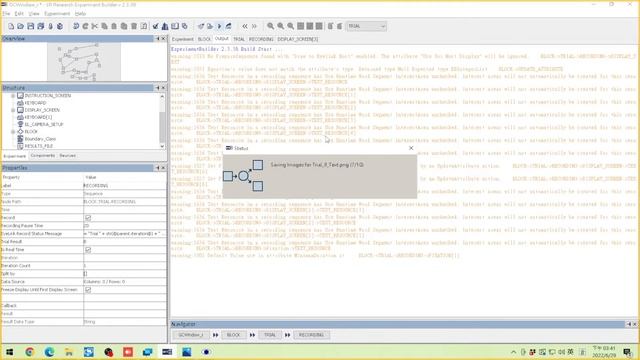The width and height of the screenshot is (640, 360).
Task: Switch to the Devices tab in Structure
Action: 67,156
